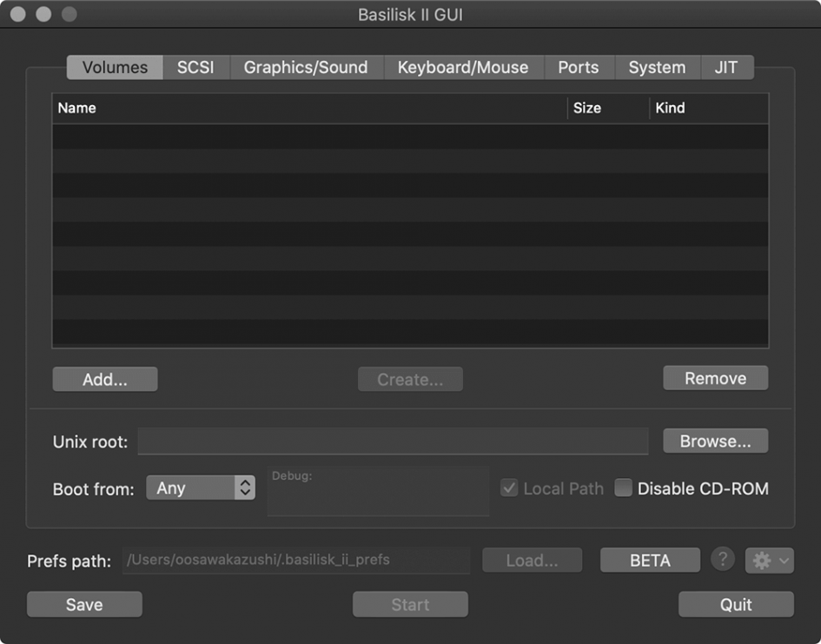Close the Basilisk II GUI window
The height and width of the screenshot is (644, 821).
tap(17, 14)
